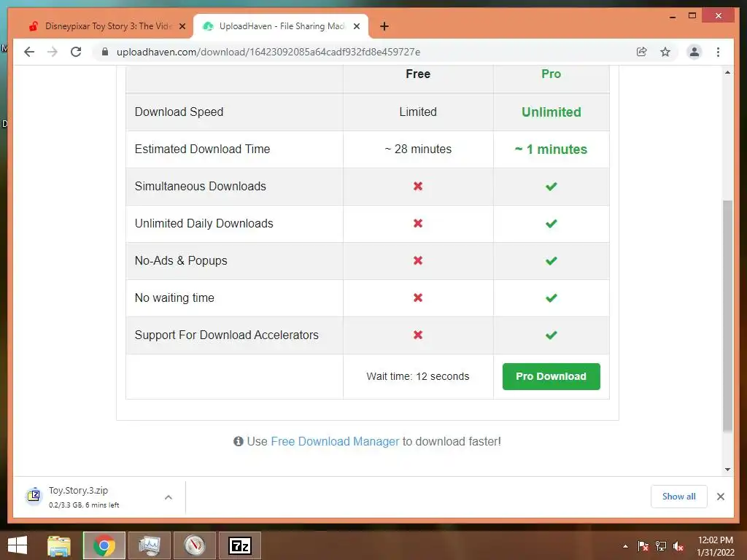
Task: Click the Limited download speed cell
Action: tap(418, 112)
